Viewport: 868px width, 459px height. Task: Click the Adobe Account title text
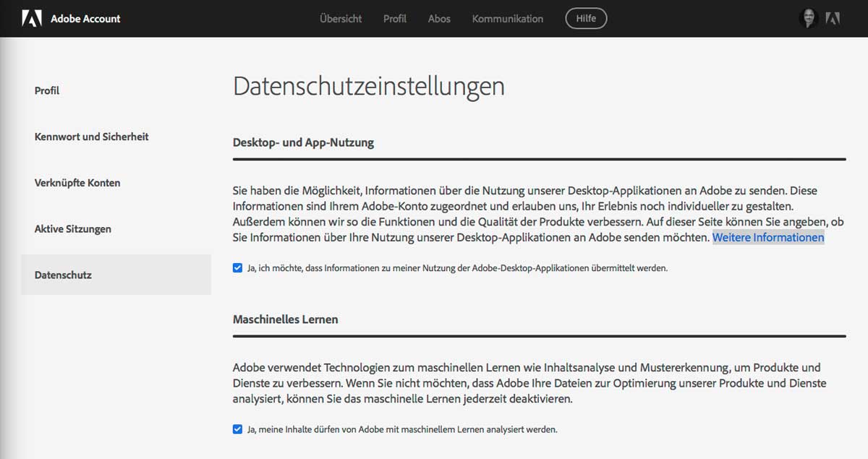coord(85,19)
